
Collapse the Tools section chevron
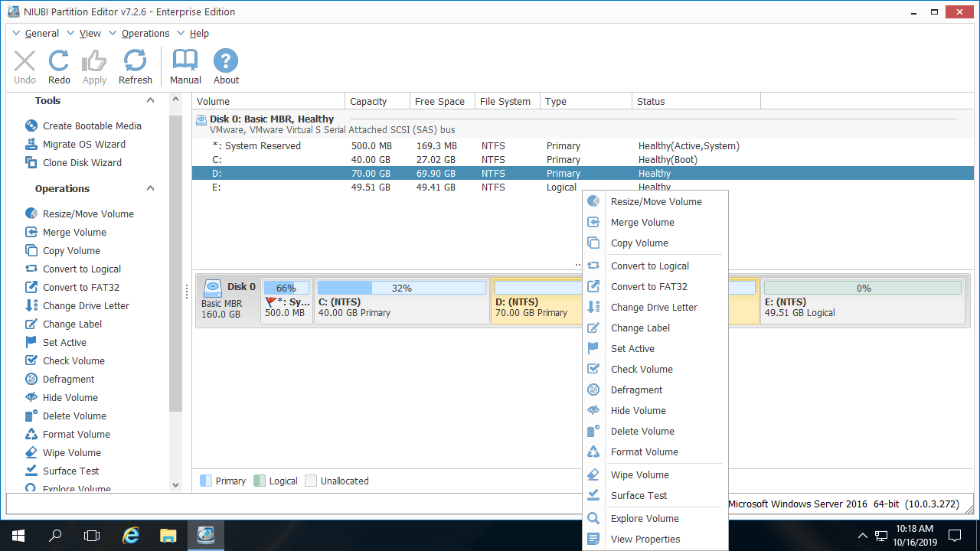coord(150,101)
